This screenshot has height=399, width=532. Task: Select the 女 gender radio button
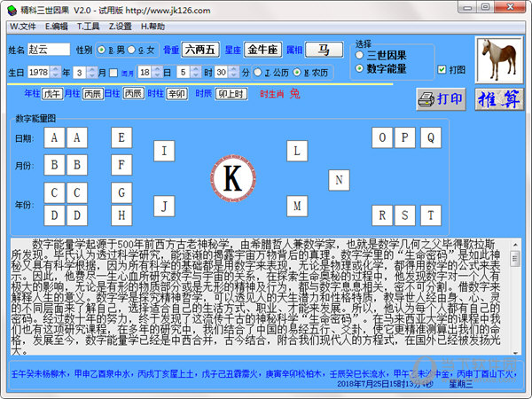pos(131,50)
